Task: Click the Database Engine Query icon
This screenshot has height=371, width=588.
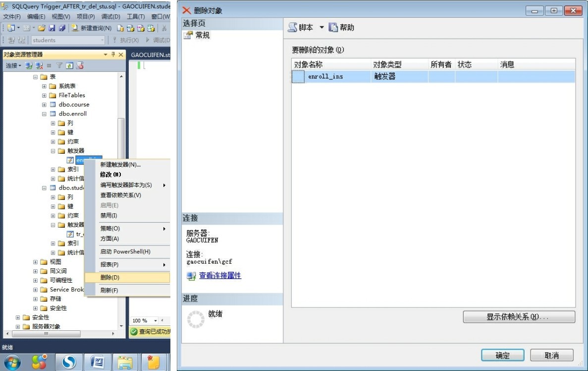Action: [120, 28]
